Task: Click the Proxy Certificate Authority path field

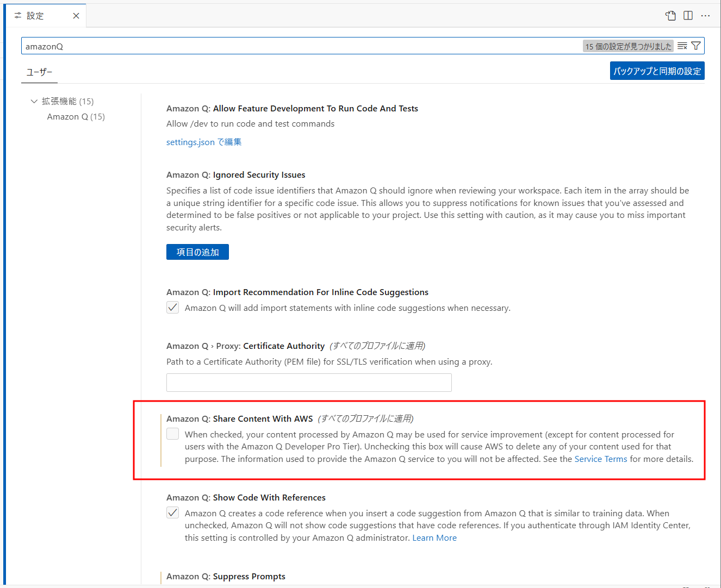Action: 309,383
